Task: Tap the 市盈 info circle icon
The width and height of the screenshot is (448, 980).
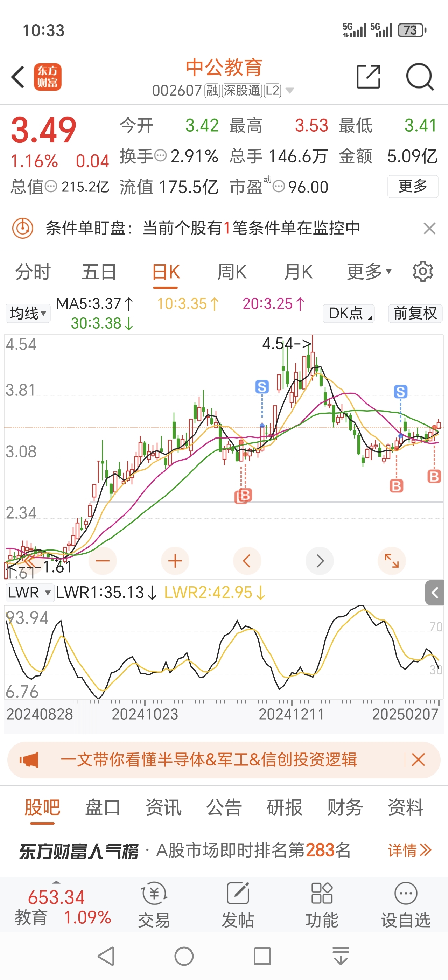Action: coord(279,187)
